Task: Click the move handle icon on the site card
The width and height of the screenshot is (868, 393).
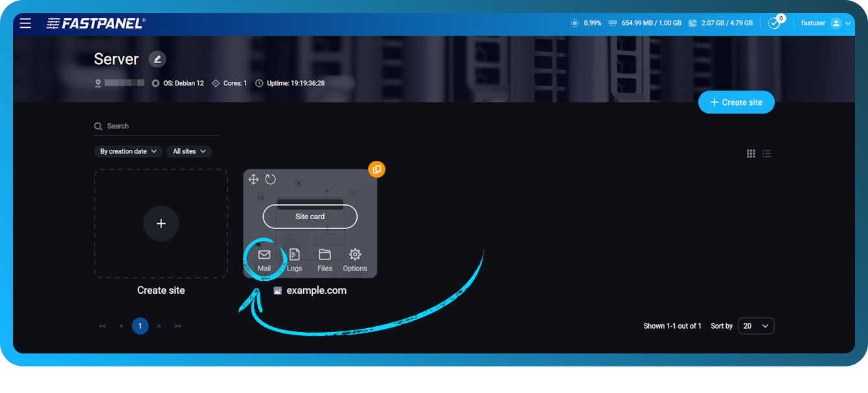Action: click(254, 179)
